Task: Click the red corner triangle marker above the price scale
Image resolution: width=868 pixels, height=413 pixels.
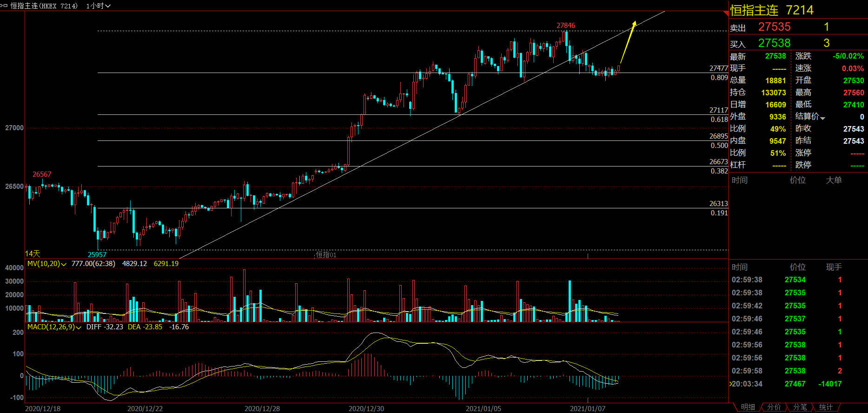Action: click(726, 13)
